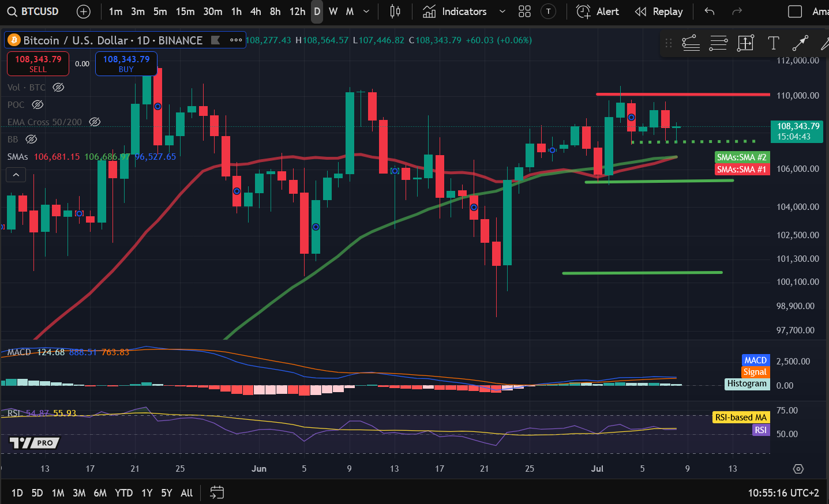
Task: Set date range to YTD
Action: [x=123, y=492]
